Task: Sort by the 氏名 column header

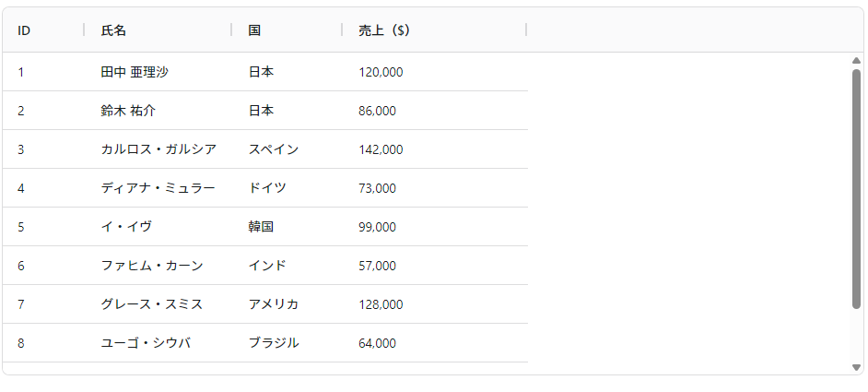Action: coord(158,30)
